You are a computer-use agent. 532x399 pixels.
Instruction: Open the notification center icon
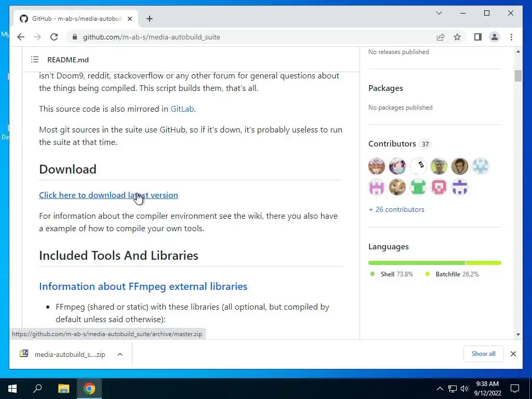click(515, 389)
